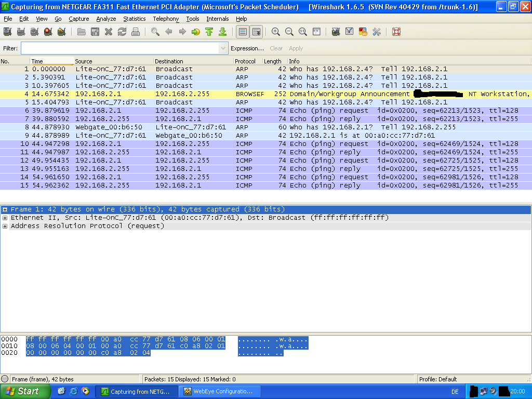This screenshot has height=399, width=532.
Task: Launch Internet Explorer quick launch icon
Action: click(x=73, y=391)
